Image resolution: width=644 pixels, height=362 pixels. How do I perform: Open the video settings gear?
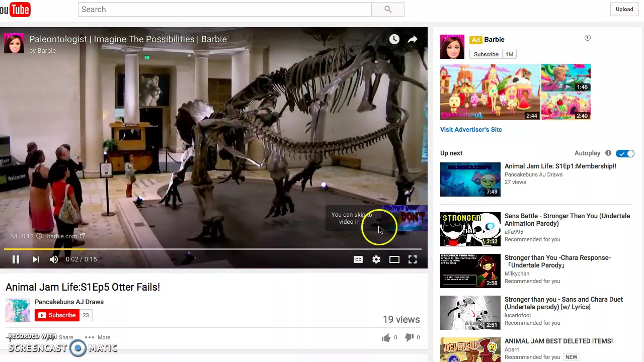376,259
